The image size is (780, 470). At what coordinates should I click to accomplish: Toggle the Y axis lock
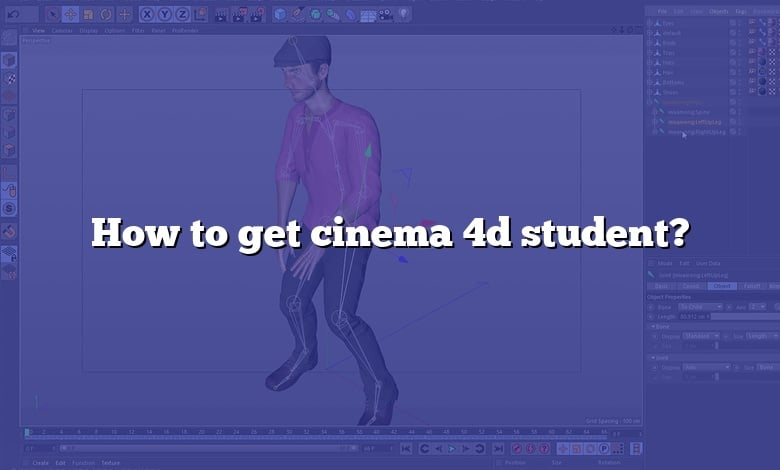pos(164,15)
